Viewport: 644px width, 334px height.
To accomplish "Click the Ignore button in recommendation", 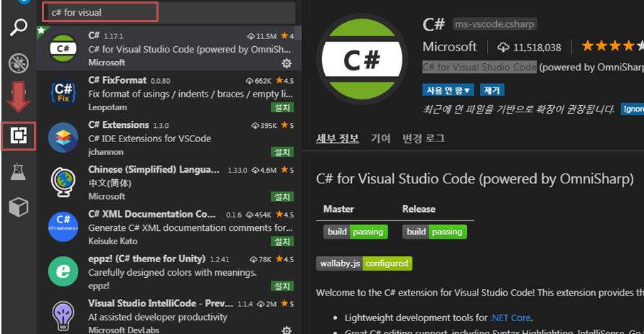I will 633,109.
